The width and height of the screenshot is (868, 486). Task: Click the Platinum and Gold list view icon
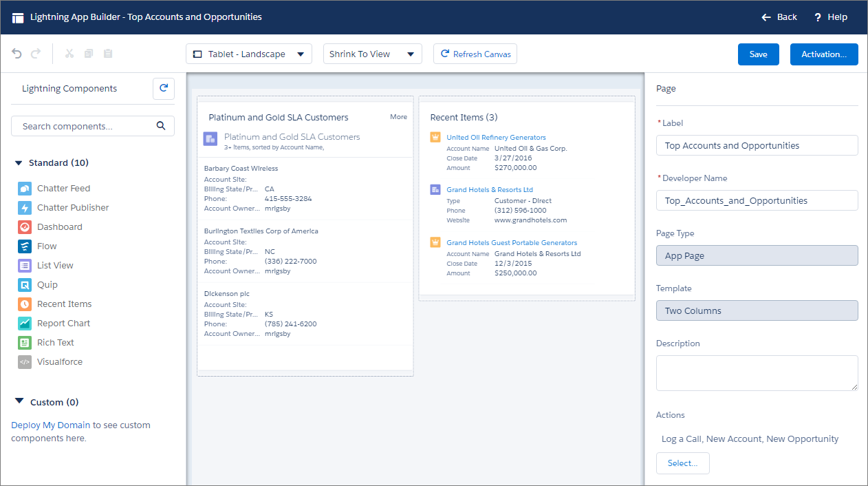pos(210,139)
